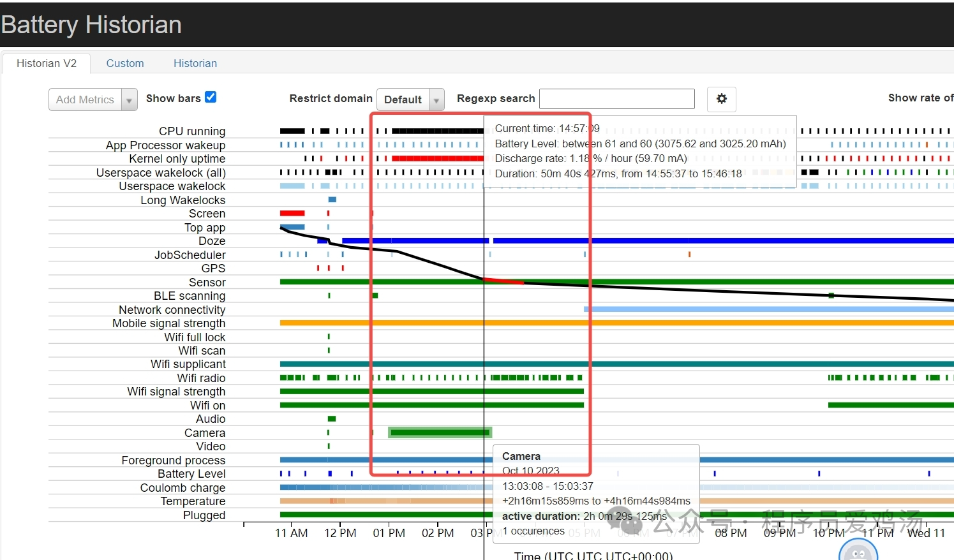954x560 pixels.
Task: Select the GPS metric label
Action: click(213, 269)
